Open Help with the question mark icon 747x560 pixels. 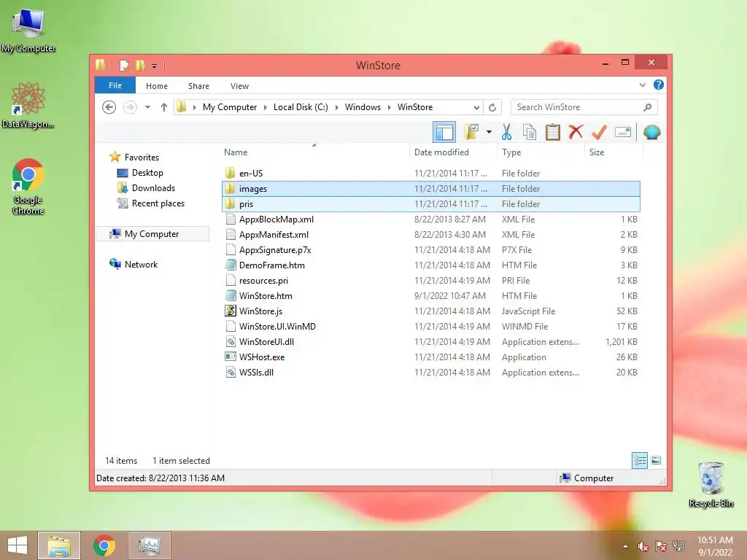tap(659, 85)
